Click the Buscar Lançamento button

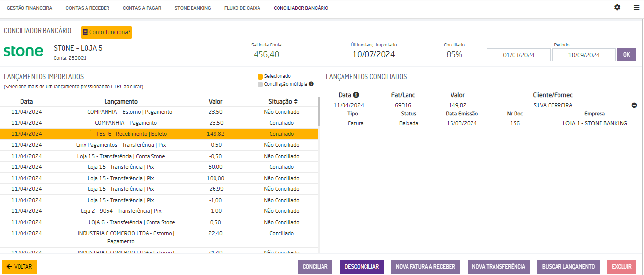point(568,267)
